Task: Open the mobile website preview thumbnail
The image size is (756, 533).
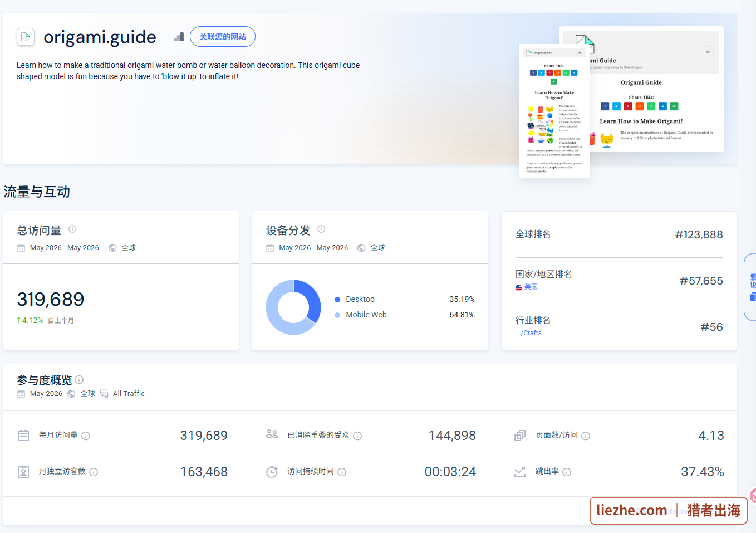Action: tap(554, 111)
